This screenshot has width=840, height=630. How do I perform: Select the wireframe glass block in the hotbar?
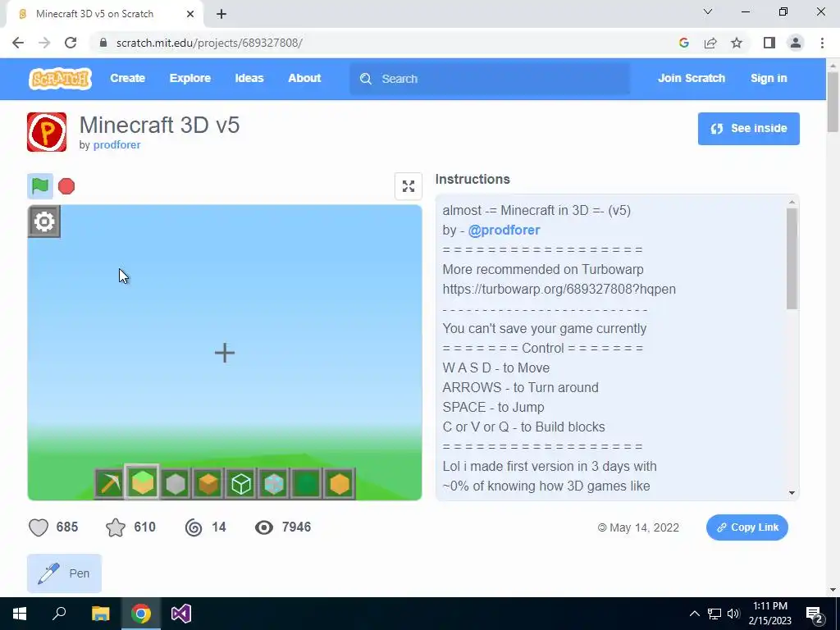[241, 484]
